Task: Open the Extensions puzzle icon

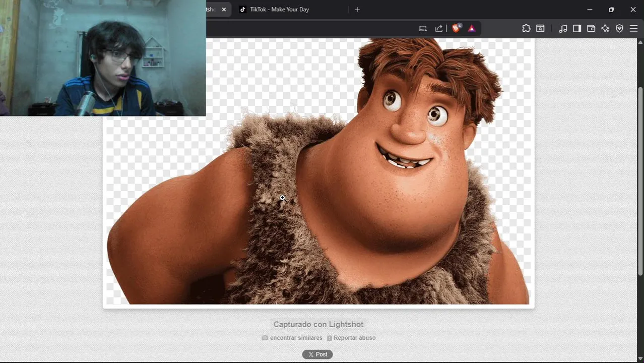Action: 526,29
